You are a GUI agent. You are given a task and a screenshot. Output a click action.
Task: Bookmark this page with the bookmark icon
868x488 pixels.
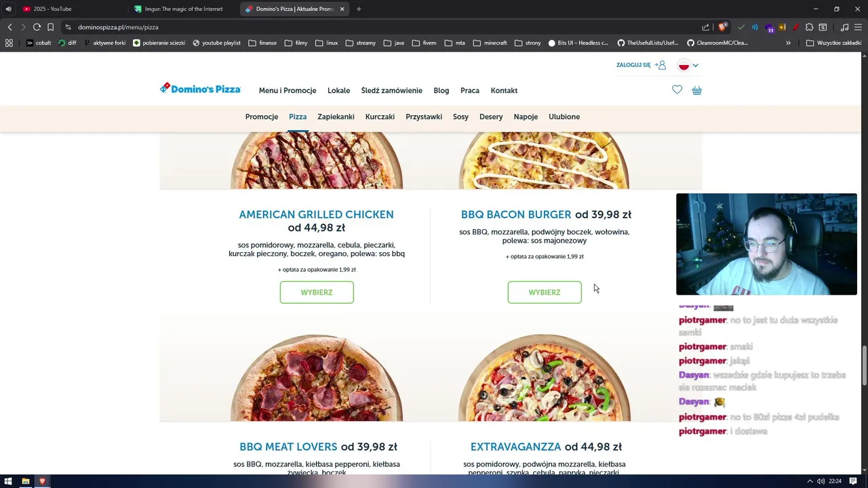pyautogui.click(x=50, y=27)
